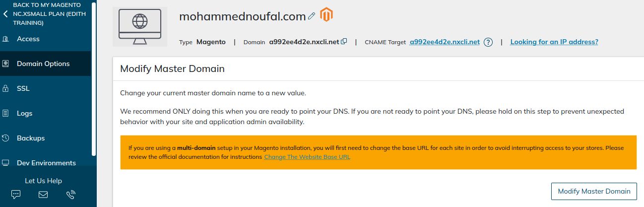
Task: Select Domain Options in the sidebar
Action: click(43, 64)
